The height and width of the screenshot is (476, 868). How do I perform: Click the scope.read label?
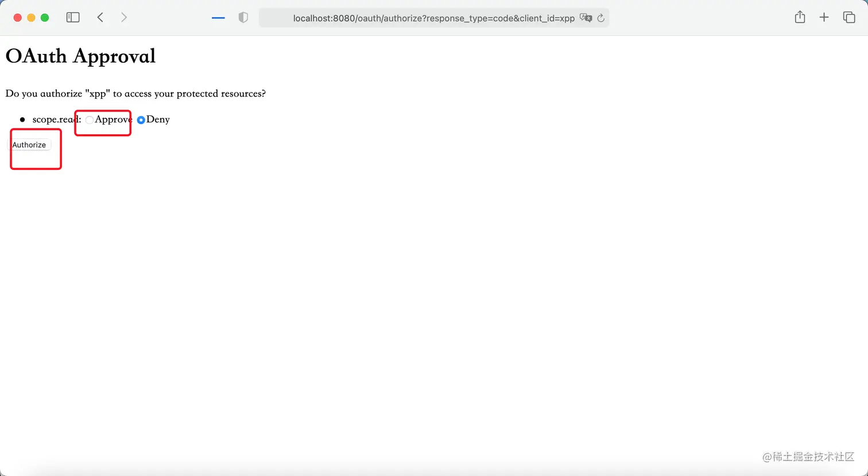coord(57,119)
